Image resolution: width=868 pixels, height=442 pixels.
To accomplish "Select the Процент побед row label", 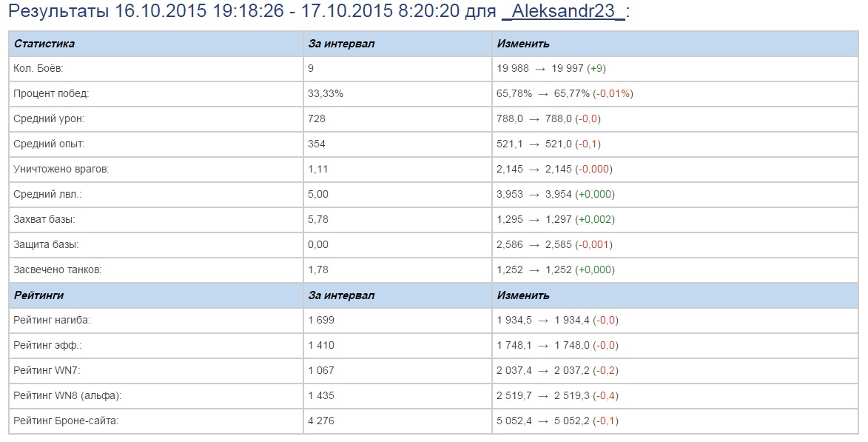I will (x=51, y=93).
